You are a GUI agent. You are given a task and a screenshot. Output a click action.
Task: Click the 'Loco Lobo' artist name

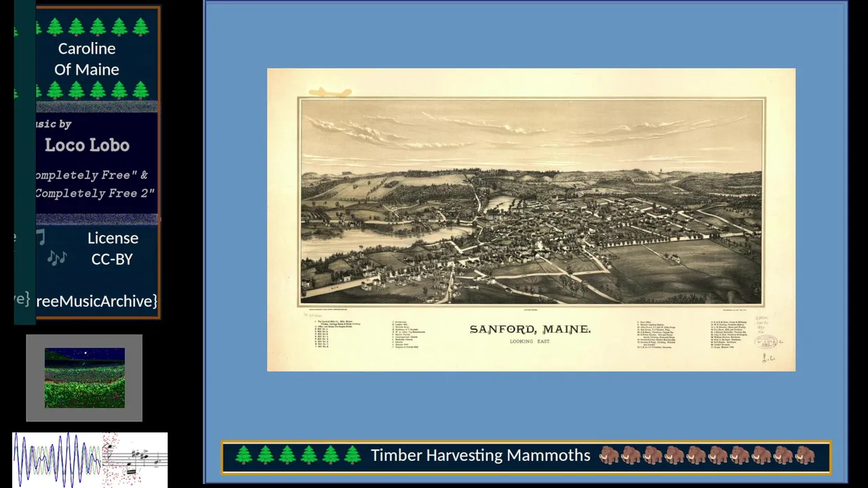[87, 145]
